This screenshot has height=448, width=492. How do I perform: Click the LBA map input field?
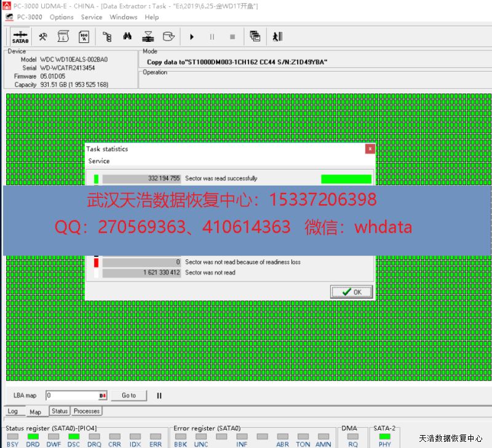71,396
